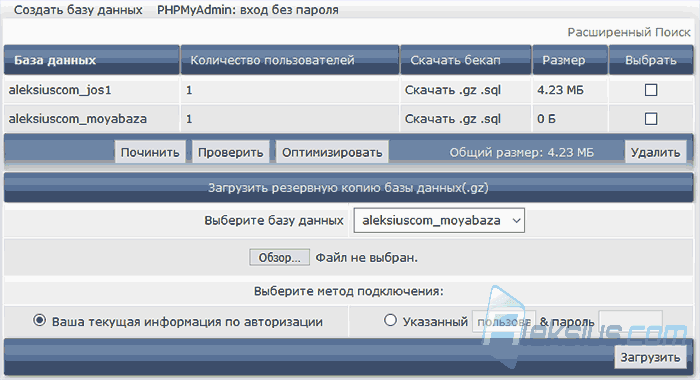Viewport: 700px width, 380px height.
Task: Open PHPMyAdmin: вход без пароля link
Action: pos(248,10)
